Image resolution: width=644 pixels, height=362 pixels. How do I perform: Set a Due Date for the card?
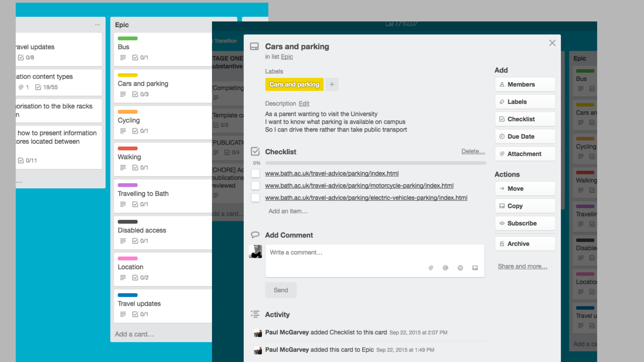click(x=525, y=136)
